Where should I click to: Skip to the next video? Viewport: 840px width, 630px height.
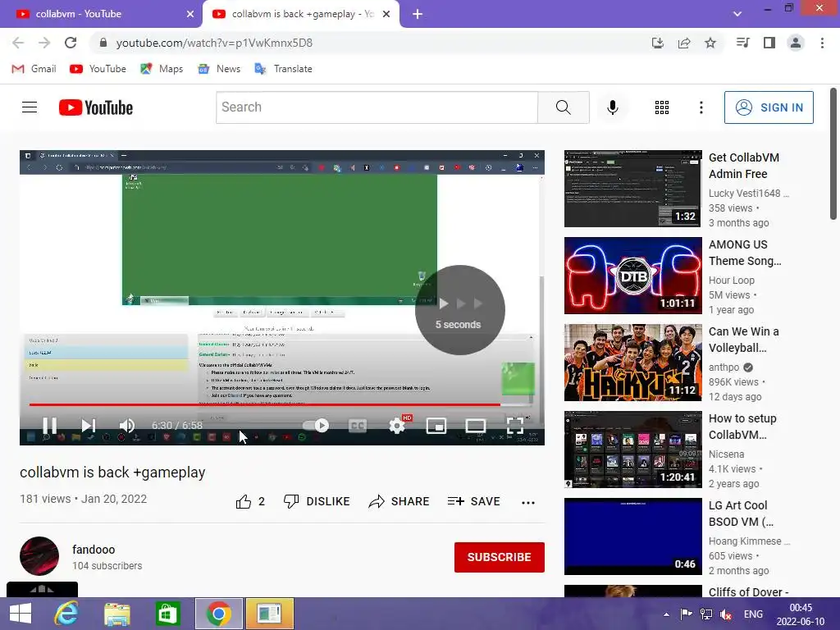coord(89,426)
